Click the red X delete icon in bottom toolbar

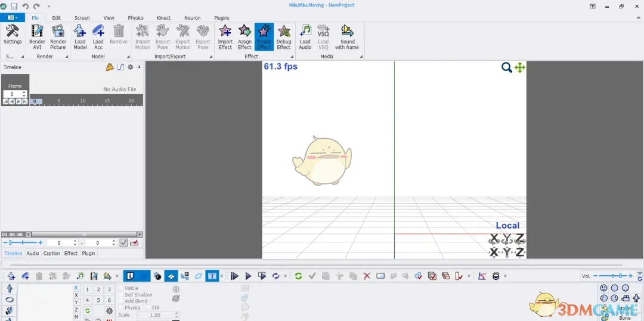367,276
